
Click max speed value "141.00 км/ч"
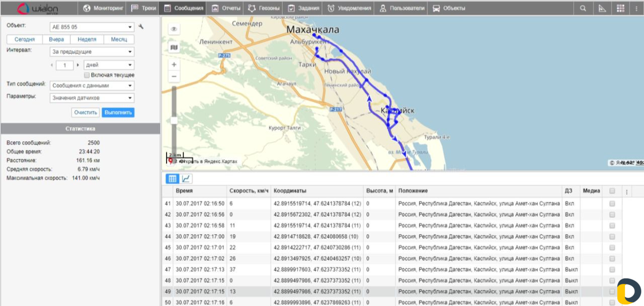click(85, 178)
